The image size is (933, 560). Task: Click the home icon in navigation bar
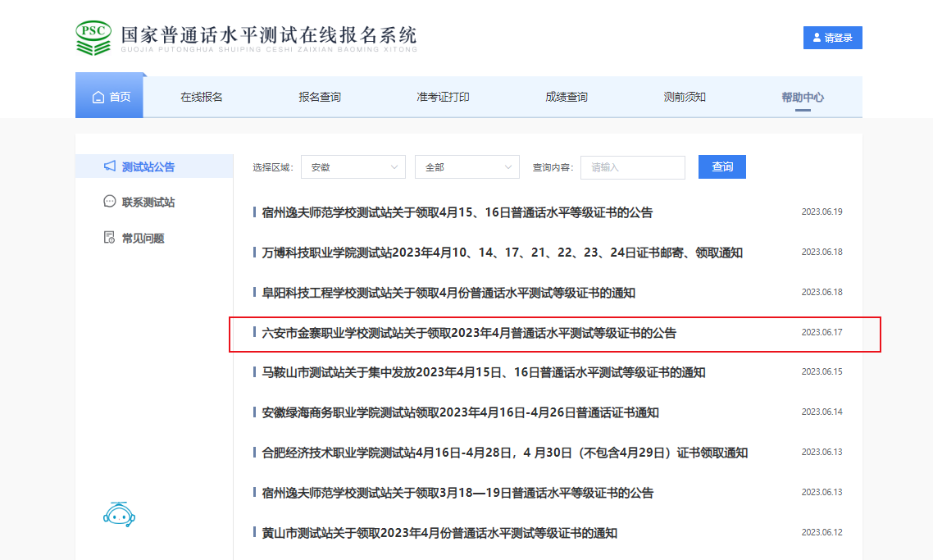point(98,97)
